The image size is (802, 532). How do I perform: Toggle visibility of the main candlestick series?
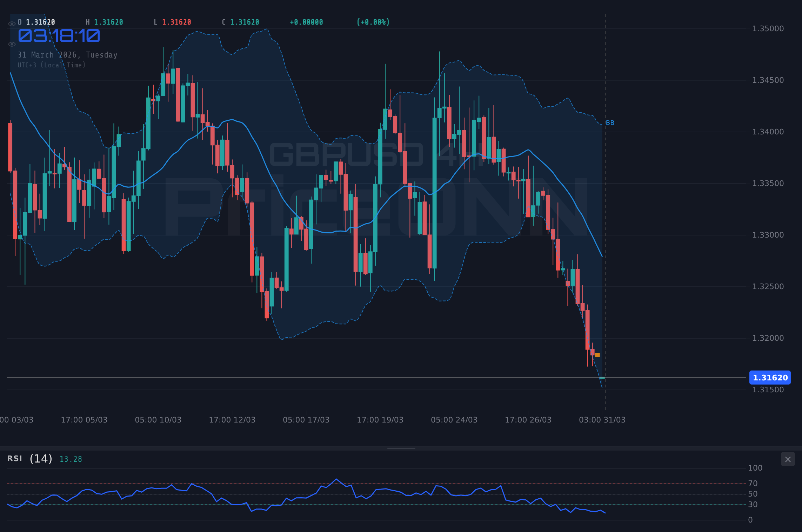(x=12, y=23)
